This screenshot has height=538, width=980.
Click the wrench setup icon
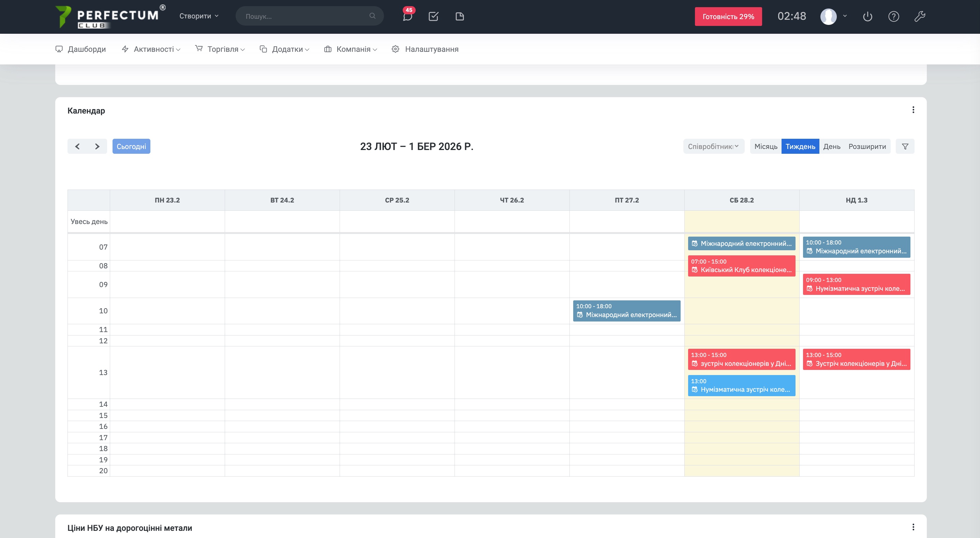coord(920,16)
